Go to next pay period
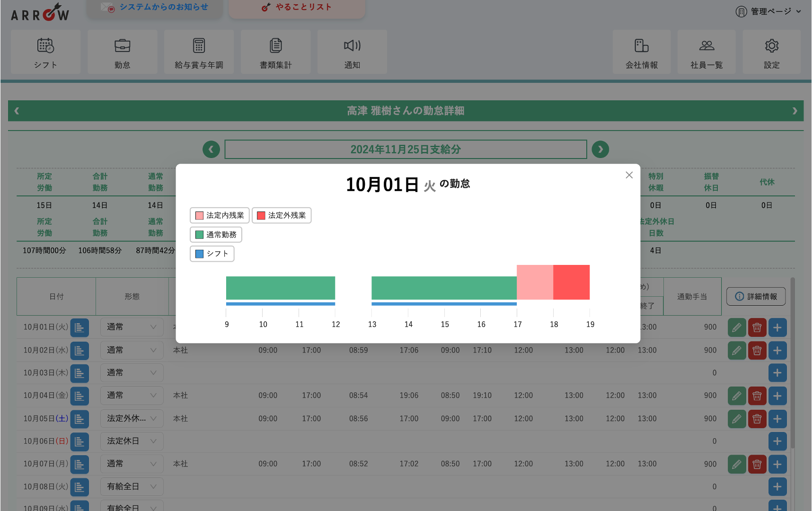 600,150
